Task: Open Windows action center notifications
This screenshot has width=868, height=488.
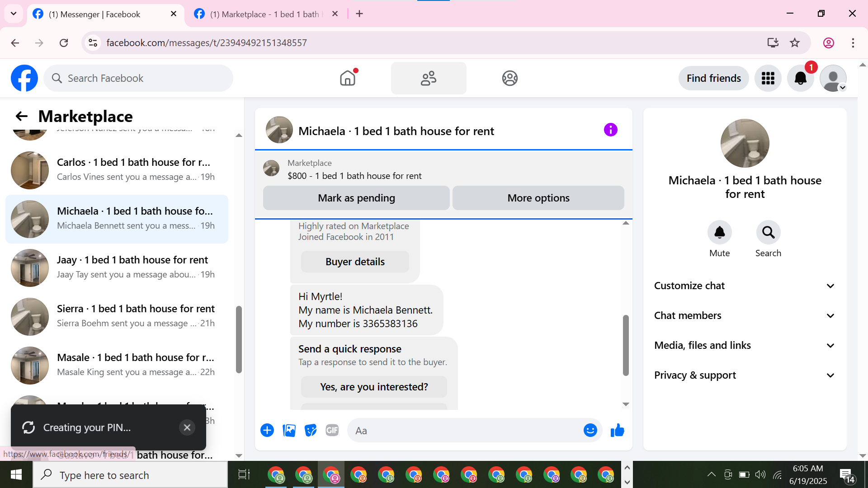Action: [847, 475]
